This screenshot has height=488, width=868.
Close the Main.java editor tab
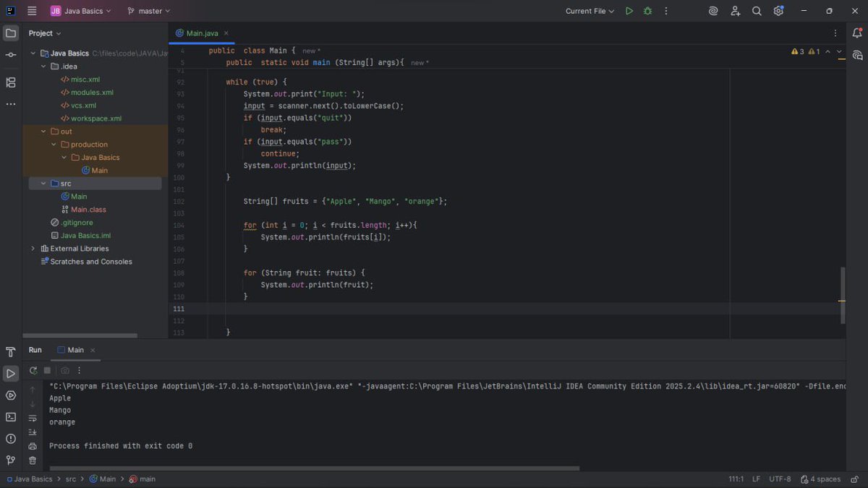pos(226,33)
